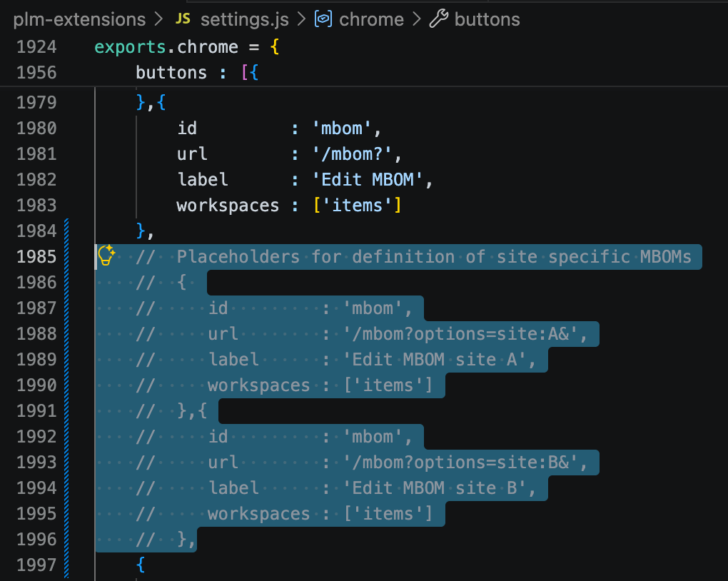
Task: Click the '},' closing brace on line 1984
Action: coord(145,231)
